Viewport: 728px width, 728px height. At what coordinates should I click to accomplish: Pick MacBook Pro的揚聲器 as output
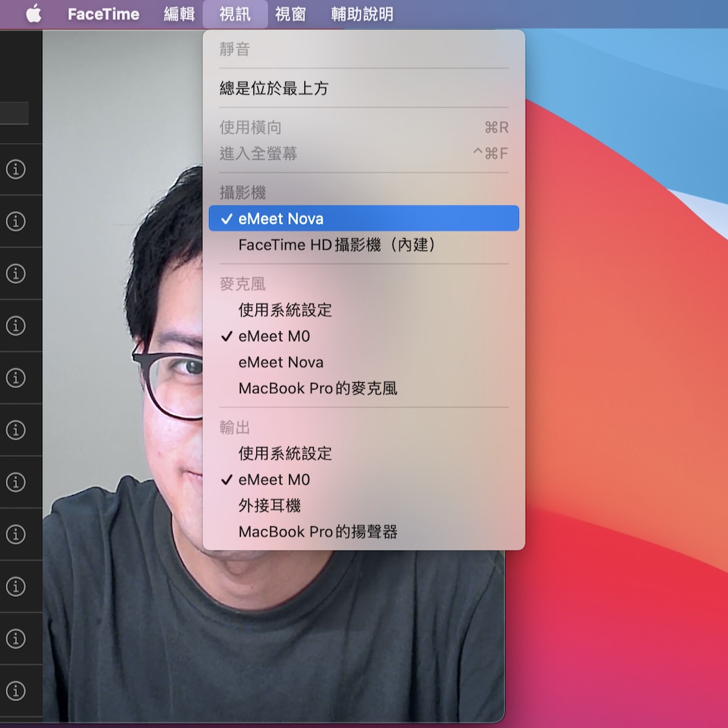(363, 531)
